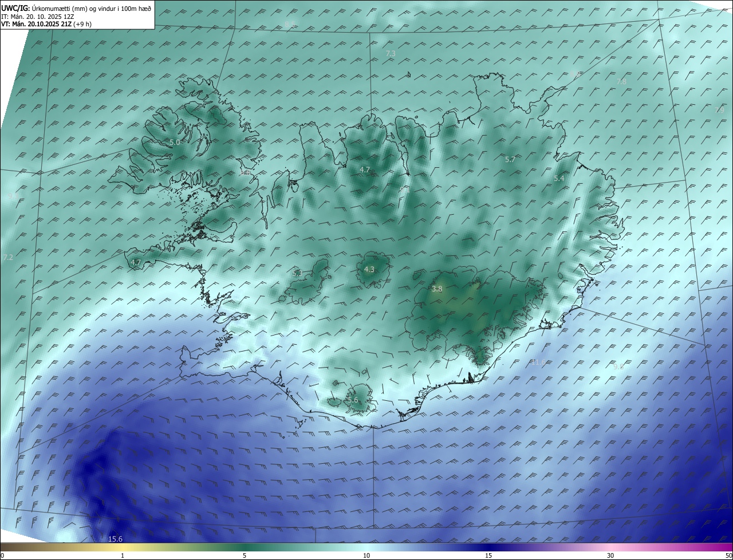Click the 10 tick label on the colour scale

[366, 555]
